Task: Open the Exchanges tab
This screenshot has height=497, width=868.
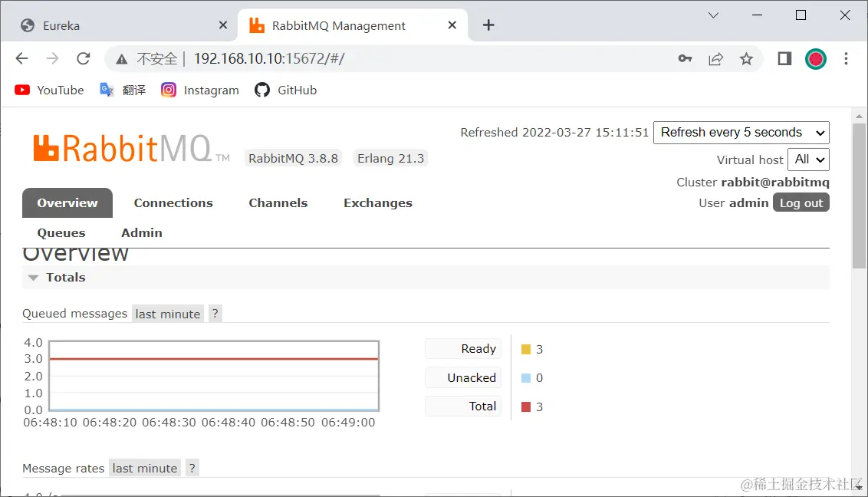Action: click(378, 203)
